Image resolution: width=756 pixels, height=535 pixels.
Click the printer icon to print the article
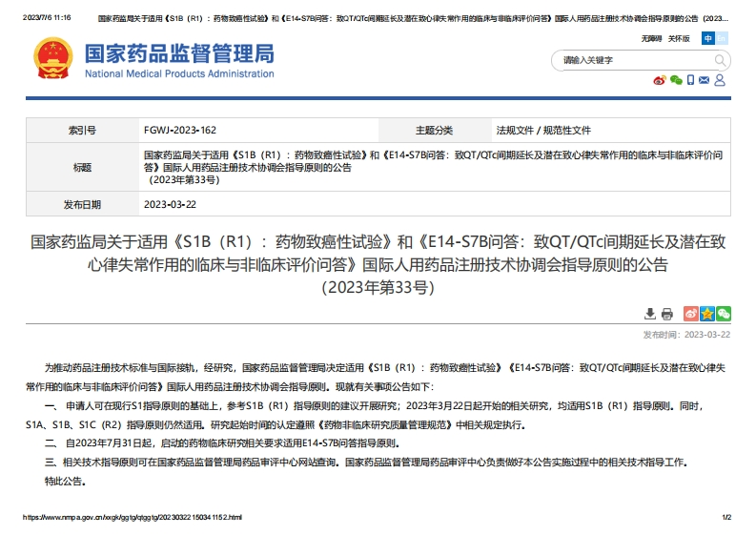(667, 314)
